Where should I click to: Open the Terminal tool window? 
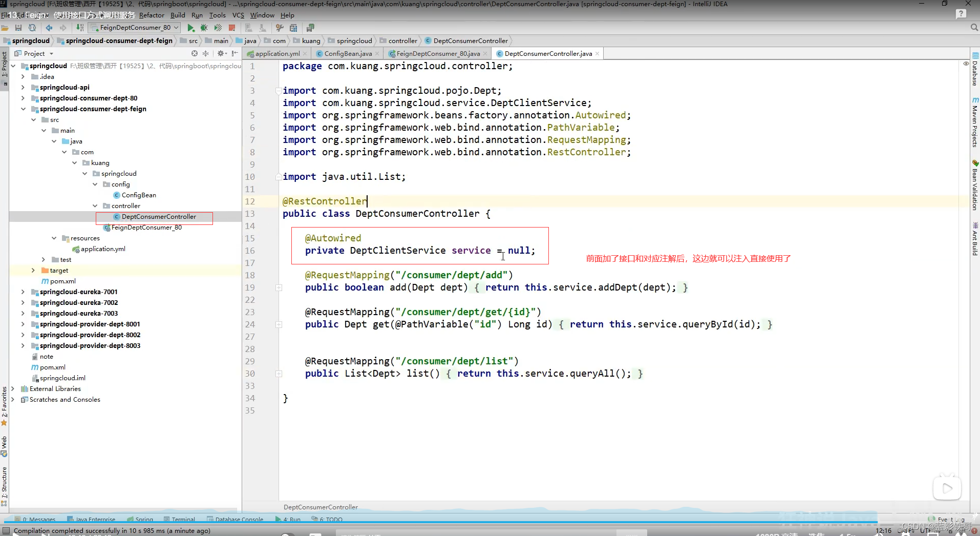[180, 519]
